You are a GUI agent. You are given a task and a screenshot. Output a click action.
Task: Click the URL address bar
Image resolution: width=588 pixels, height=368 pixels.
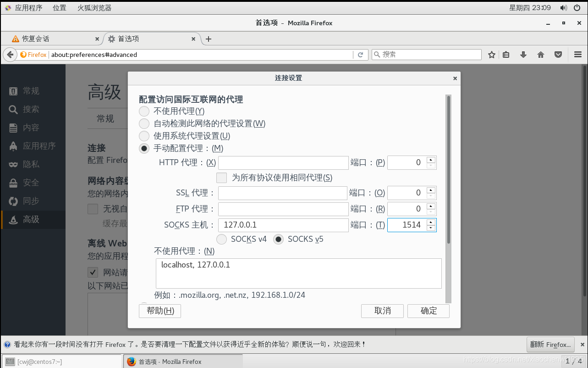[x=201, y=55]
